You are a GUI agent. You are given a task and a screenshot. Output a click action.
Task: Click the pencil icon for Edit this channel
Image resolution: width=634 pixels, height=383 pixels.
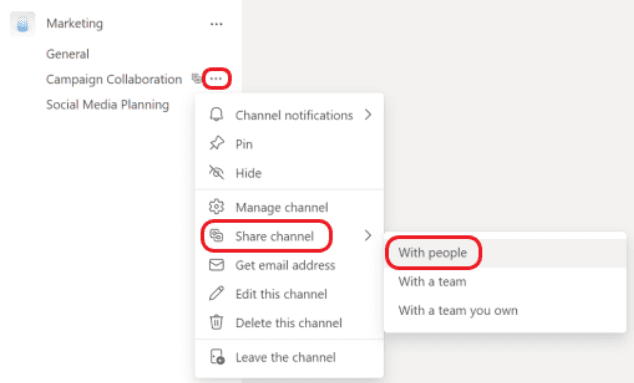pos(216,294)
